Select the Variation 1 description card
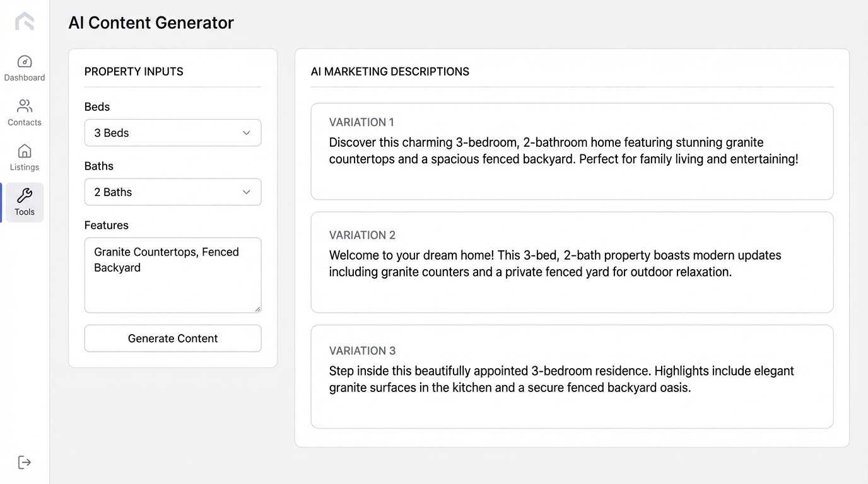The height and width of the screenshot is (484, 868). pyautogui.click(x=572, y=151)
